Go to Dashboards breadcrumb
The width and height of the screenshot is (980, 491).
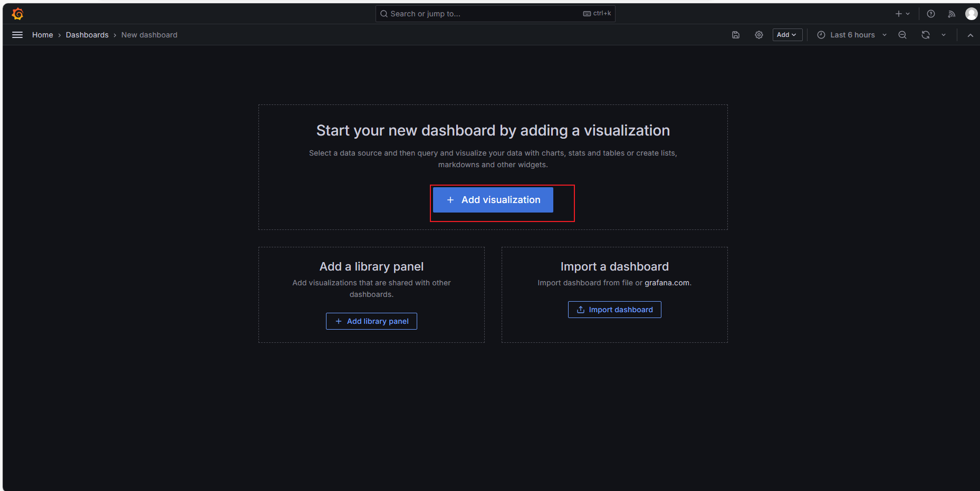87,35
